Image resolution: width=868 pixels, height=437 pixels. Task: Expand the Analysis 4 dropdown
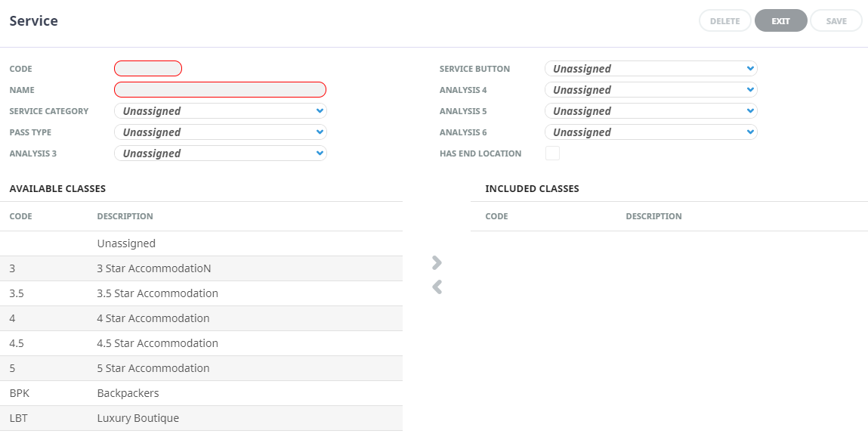click(x=650, y=89)
